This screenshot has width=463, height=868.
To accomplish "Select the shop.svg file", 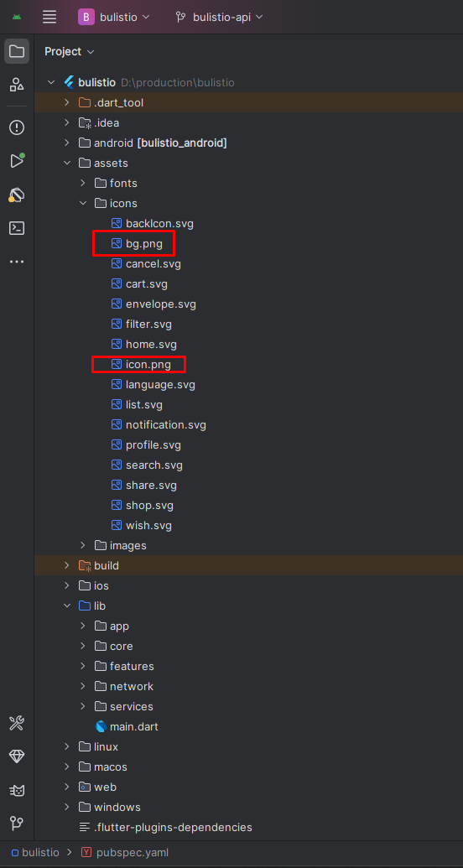I will [149, 505].
